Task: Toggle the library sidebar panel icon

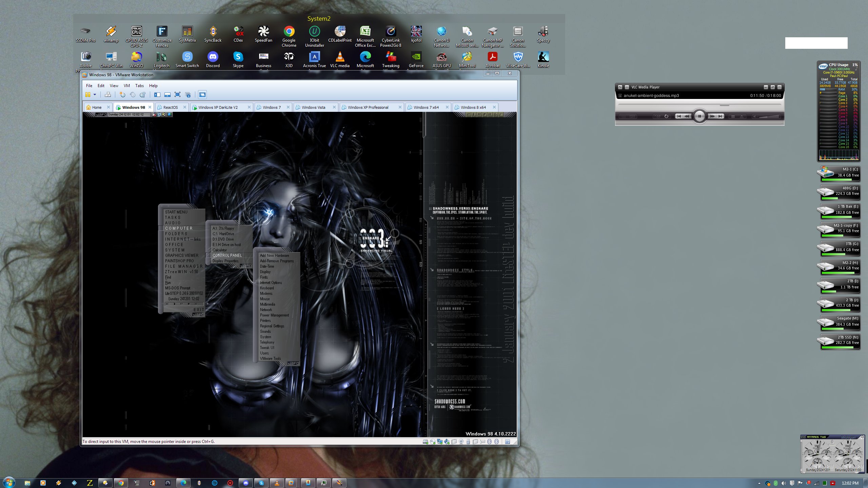Action: [157, 95]
